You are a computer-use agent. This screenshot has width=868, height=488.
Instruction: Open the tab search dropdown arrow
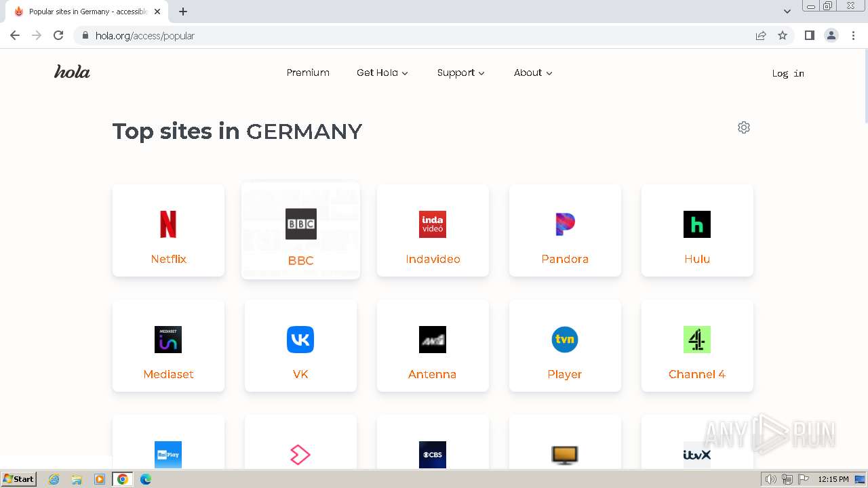(787, 12)
